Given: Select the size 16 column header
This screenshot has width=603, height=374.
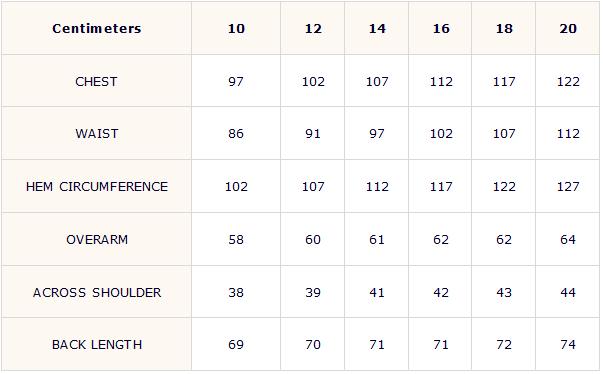Looking at the screenshot, I should (x=441, y=28).
